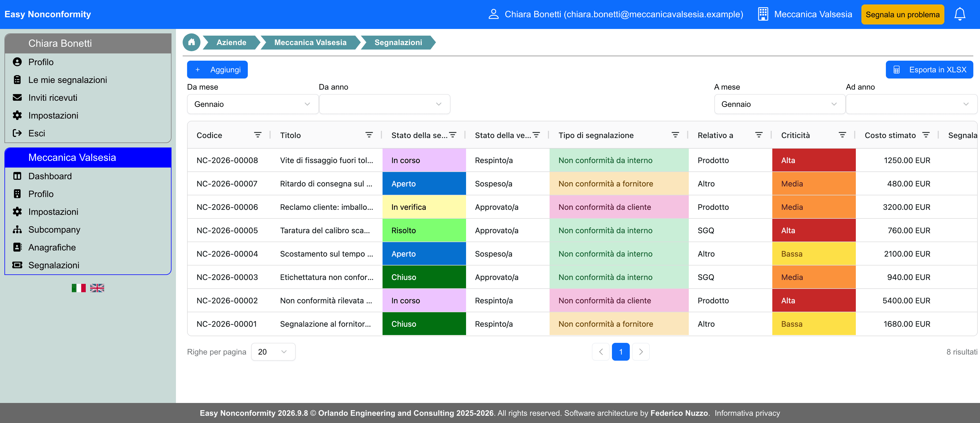Click the Aggiungi button
The height and width of the screenshot is (423, 980).
pyautogui.click(x=217, y=70)
